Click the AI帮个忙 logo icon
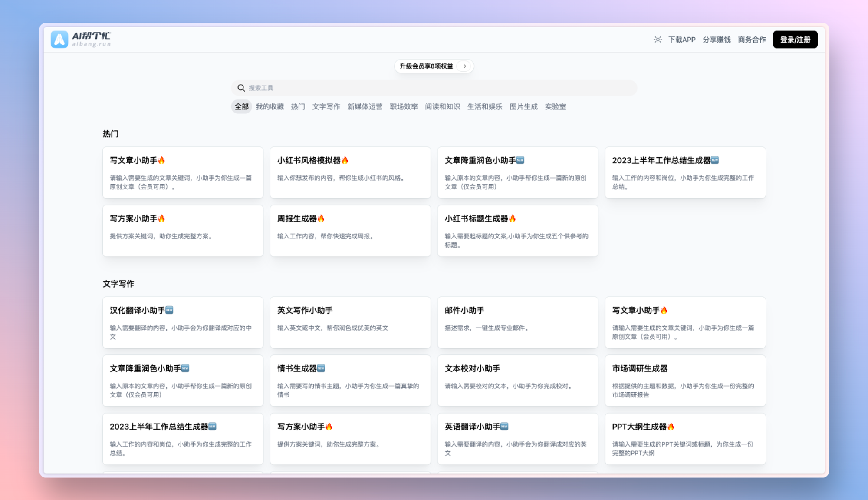This screenshot has width=868, height=500. [59, 40]
